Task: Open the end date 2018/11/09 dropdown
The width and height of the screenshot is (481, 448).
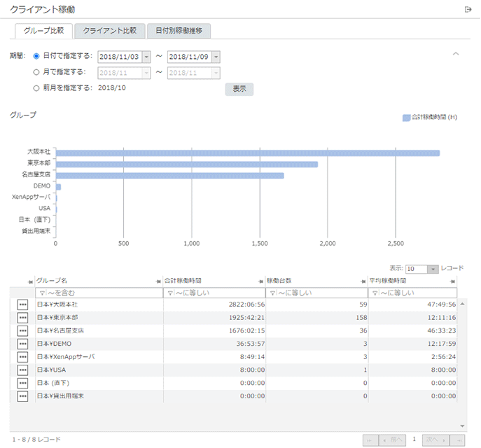Action: click(x=216, y=57)
